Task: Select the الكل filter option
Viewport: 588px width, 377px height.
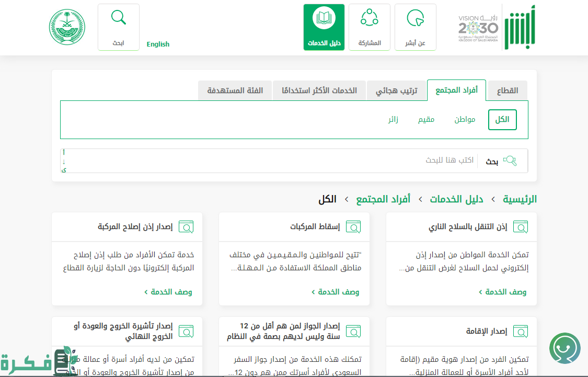Action: coord(502,120)
